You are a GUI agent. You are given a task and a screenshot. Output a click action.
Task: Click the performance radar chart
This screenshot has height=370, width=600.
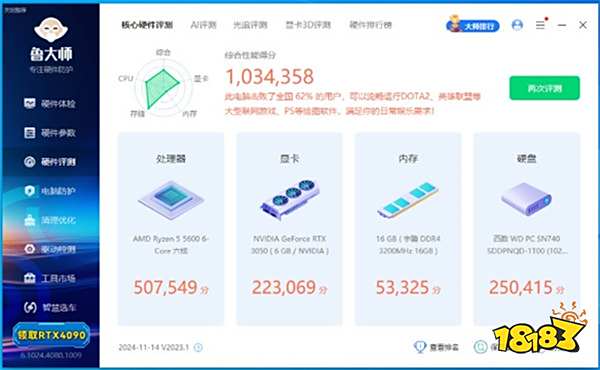[x=163, y=88]
